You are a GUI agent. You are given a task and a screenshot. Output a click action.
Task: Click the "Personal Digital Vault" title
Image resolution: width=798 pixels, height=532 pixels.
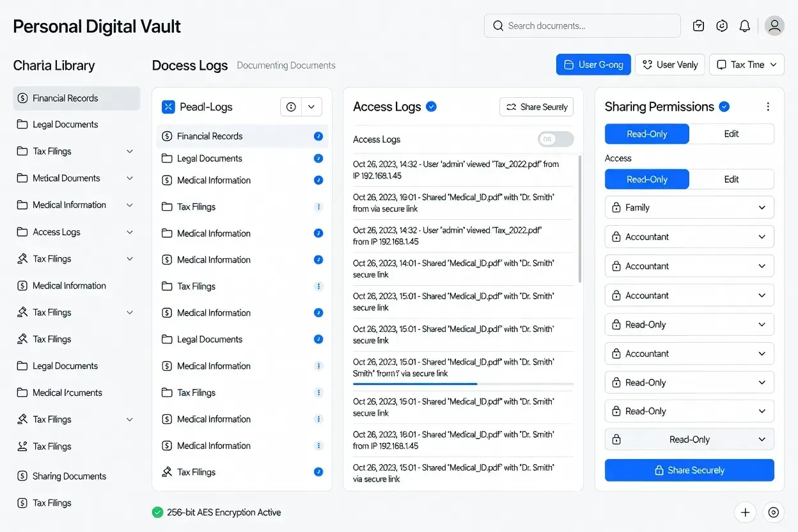point(97,26)
